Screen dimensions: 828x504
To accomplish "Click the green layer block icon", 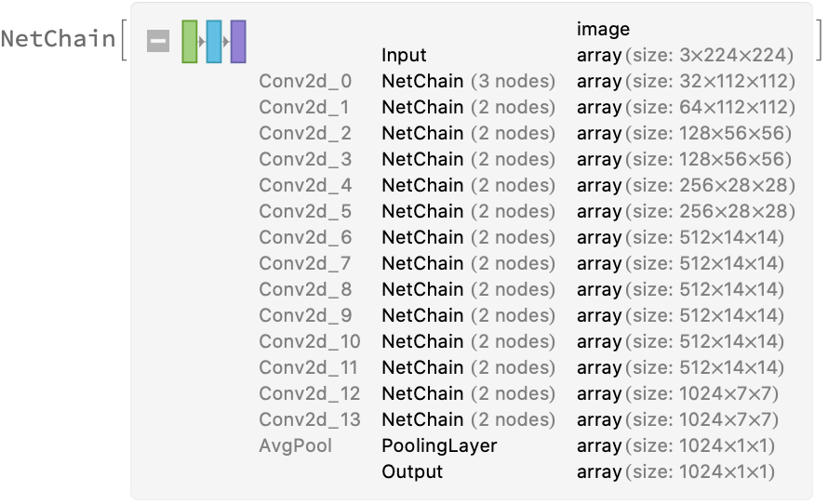I will pos(190,41).
